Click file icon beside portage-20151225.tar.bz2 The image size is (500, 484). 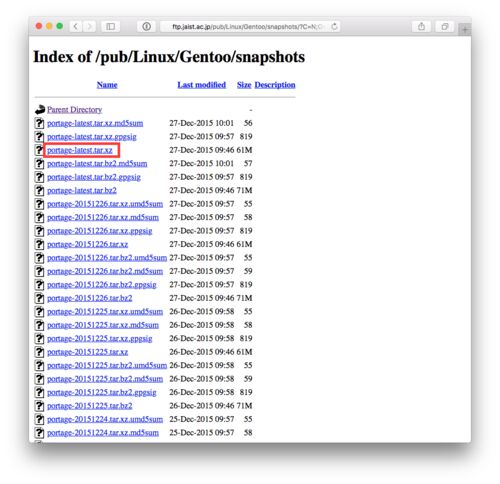(x=39, y=406)
